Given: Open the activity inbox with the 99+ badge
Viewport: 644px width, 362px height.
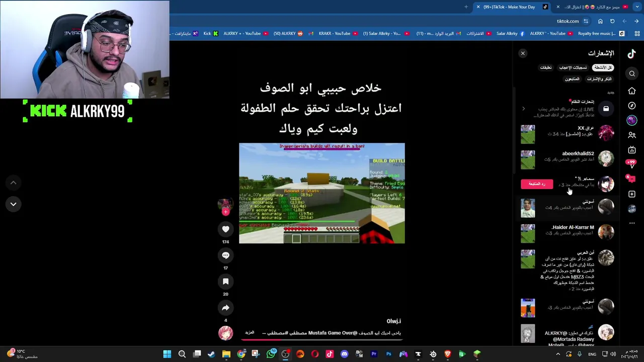Looking at the screenshot, I should (x=631, y=164).
